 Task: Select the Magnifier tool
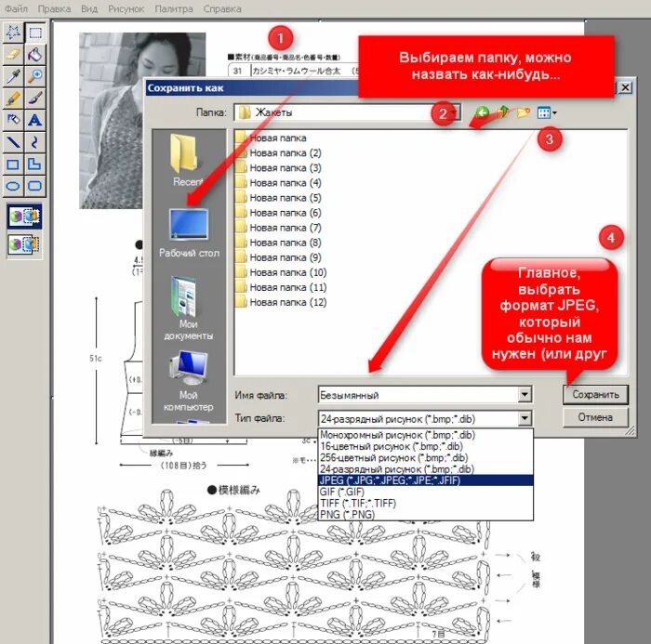35,76
